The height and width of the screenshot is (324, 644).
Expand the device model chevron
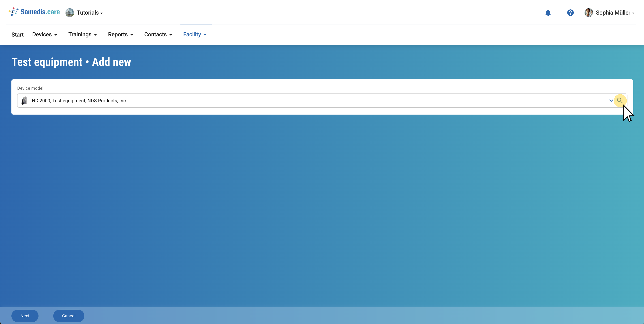(x=611, y=101)
